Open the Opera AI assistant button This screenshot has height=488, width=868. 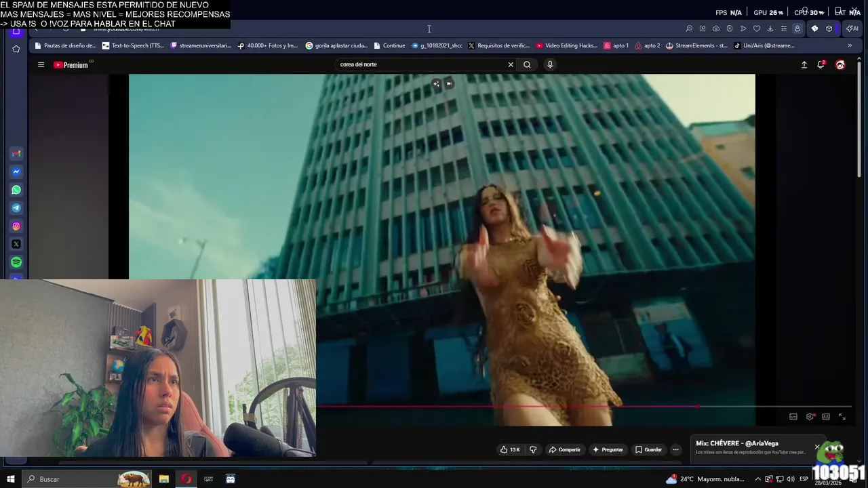click(x=852, y=28)
